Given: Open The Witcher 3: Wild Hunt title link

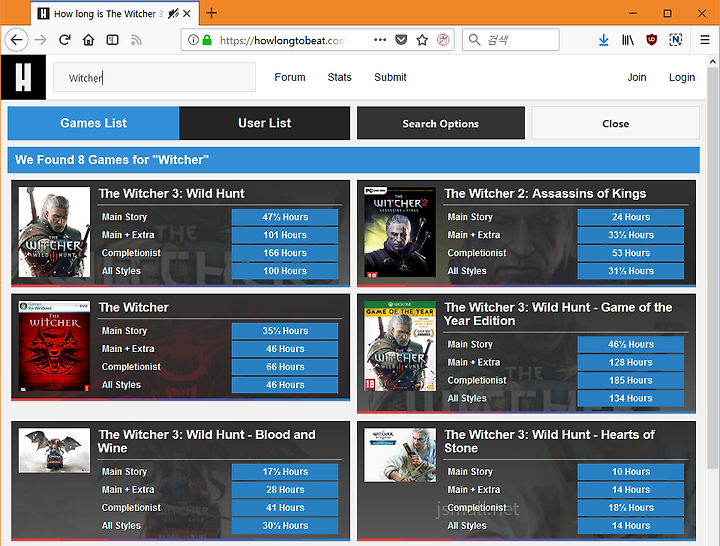Looking at the screenshot, I should coord(171,193).
